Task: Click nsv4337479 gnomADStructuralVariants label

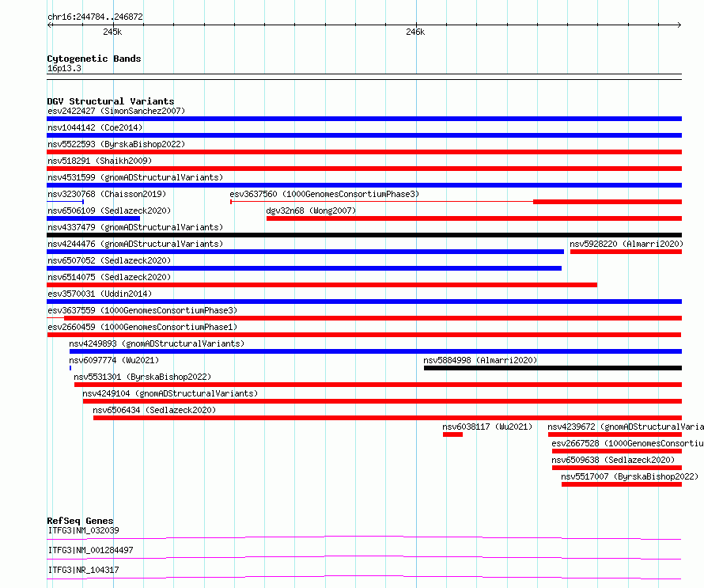Action: click(135, 227)
